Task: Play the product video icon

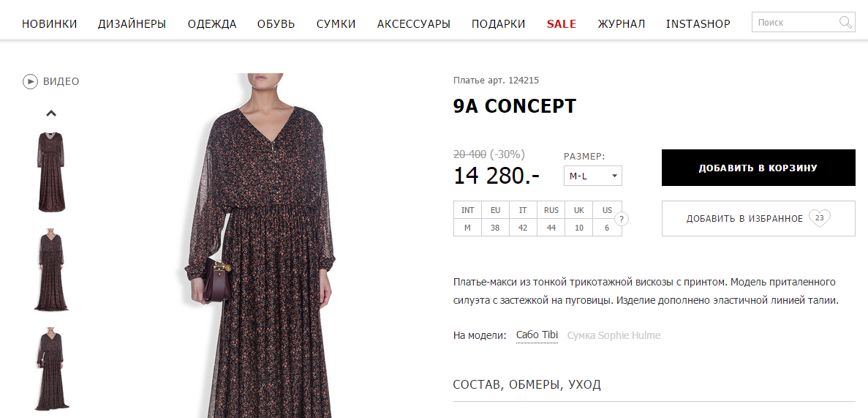Action: point(30,81)
